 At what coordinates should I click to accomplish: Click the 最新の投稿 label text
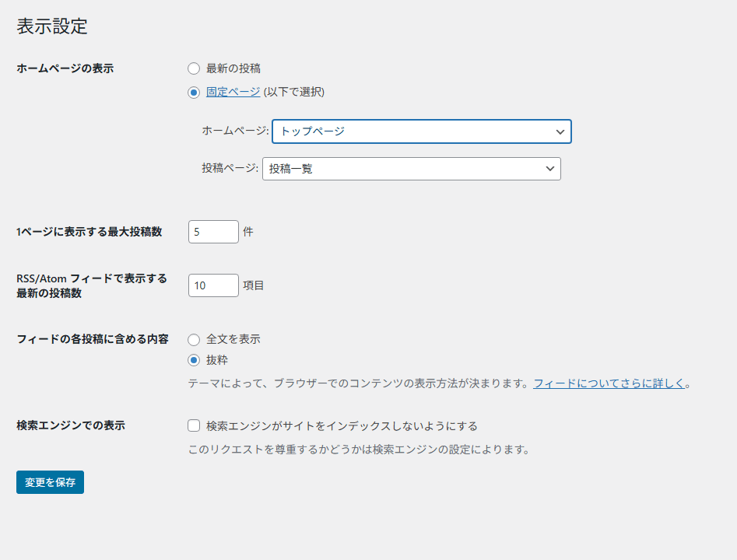pos(233,68)
